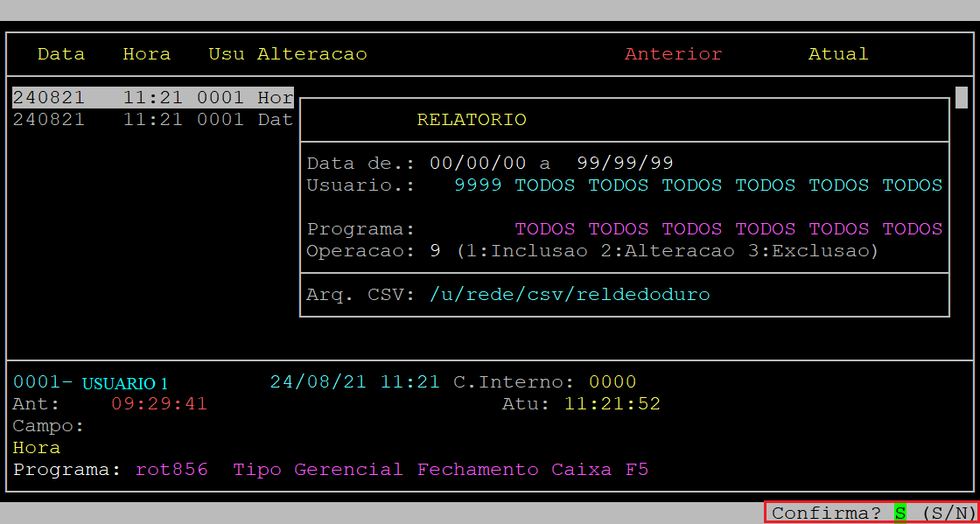This screenshot has width=980, height=524.
Task: Click the RELATORIO dialog title
Action: [x=472, y=120]
